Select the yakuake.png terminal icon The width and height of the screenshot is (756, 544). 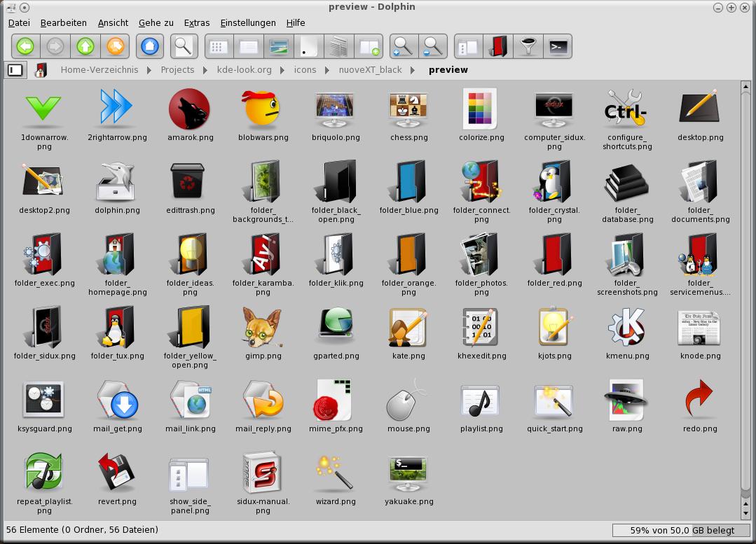click(408, 473)
